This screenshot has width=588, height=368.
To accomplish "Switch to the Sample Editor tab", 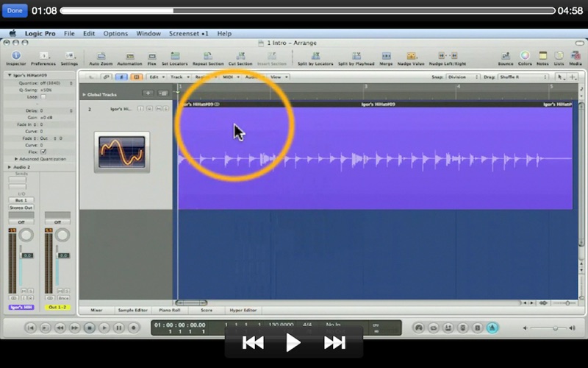I will 132,310.
